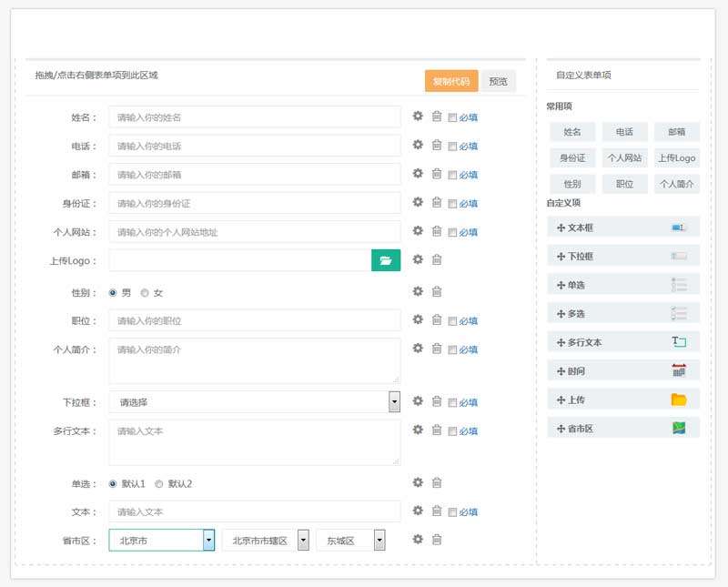Viewport: 728px width, 587px height.
Task: Click the 个人网站 text input field
Action: point(255,232)
